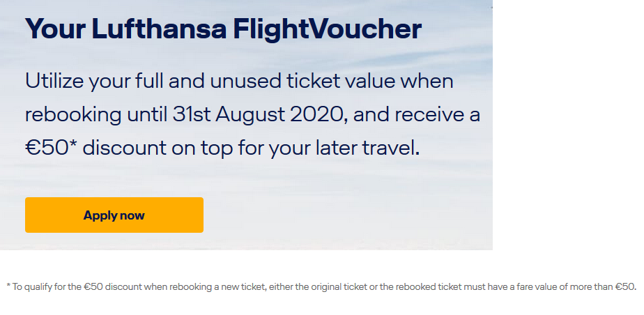Screen dimensions: 644x315
Task: Click the footnote asterisk starting the disclaimer
Action: pos(8,286)
